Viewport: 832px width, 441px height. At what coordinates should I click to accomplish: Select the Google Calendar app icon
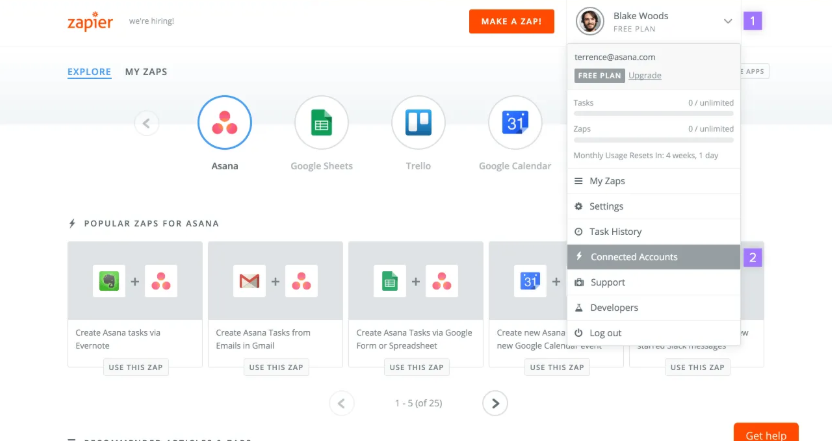[x=515, y=123]
